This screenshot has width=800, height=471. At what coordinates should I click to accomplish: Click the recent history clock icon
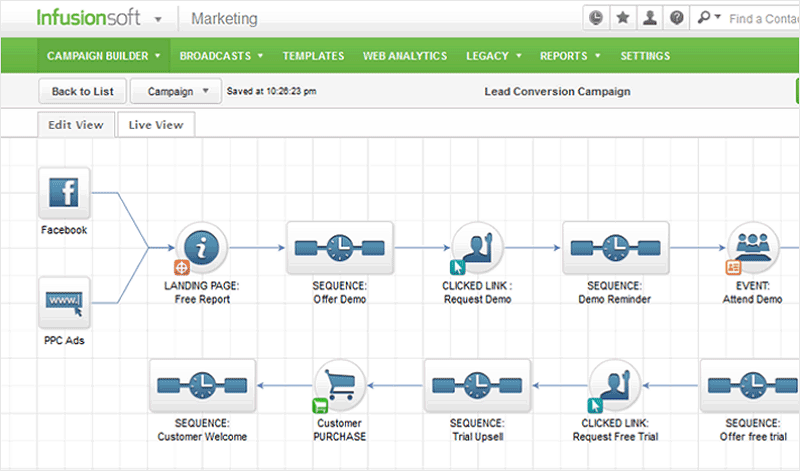596,19
